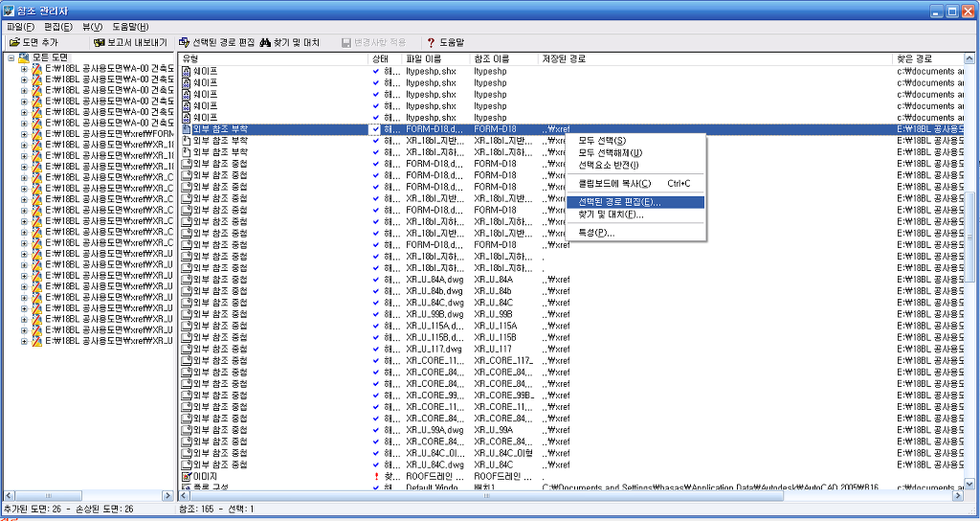Click the Reference Manager title bar app icon

pos(10,10)
